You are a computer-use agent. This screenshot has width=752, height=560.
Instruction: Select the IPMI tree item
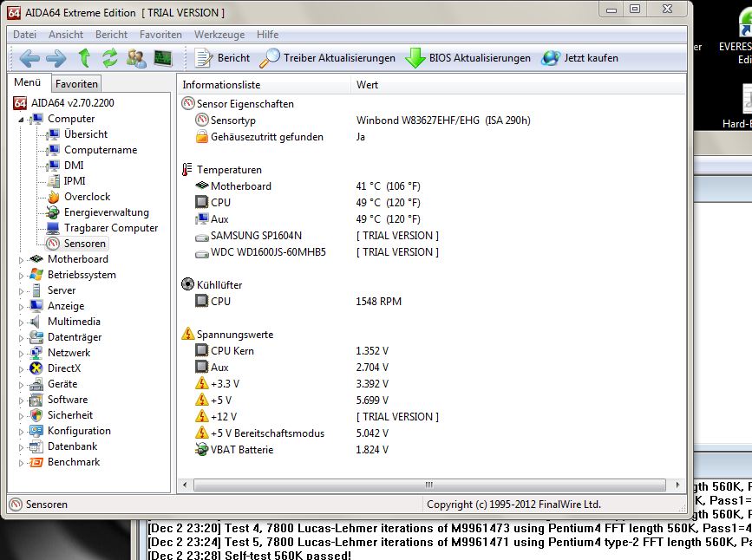point(75,181)
